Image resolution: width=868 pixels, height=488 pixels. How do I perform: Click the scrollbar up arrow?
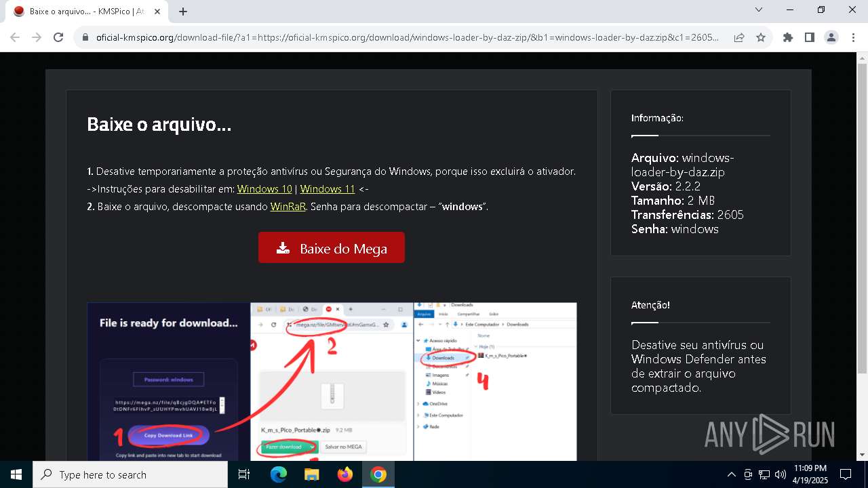(x=862, y=57)
